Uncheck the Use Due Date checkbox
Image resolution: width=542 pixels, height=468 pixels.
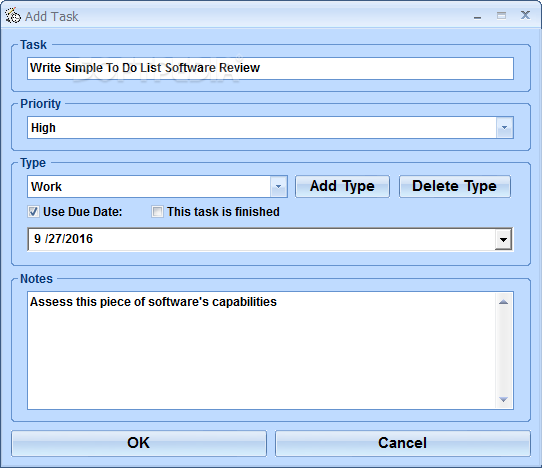pyautogui.click(x=33, y=212)
